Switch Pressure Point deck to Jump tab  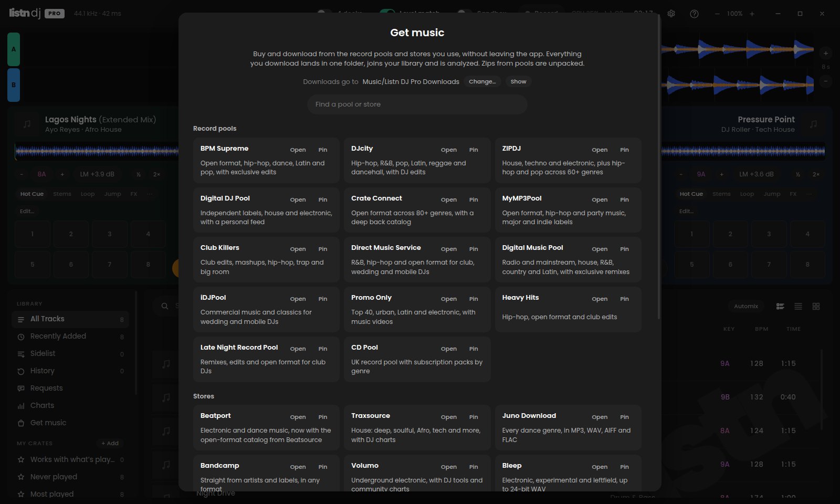[x=772, y=194]
